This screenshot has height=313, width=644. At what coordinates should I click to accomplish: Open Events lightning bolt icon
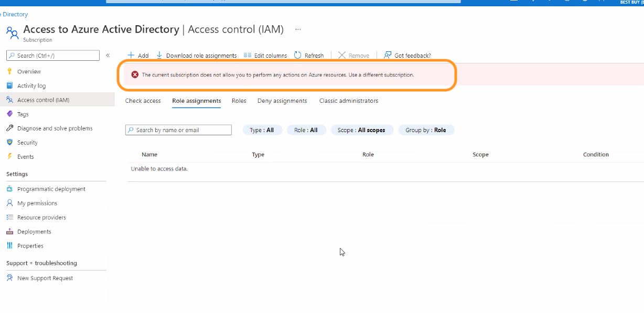tap(9, 156)
